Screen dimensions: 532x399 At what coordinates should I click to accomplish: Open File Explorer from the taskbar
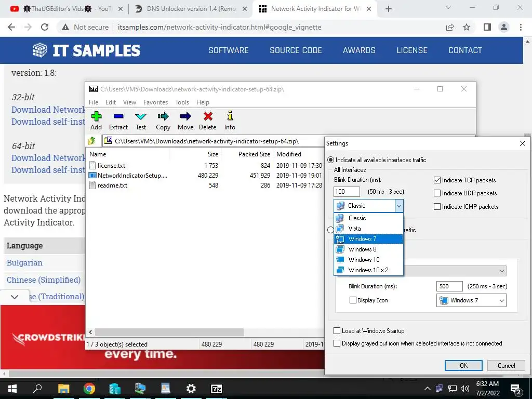(63, 389)
